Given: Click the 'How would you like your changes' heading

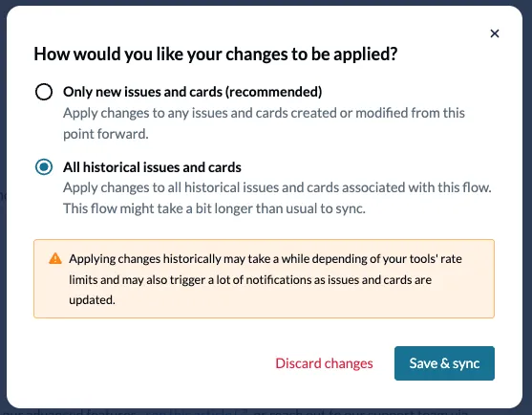Looking at the screenshot, I should point(216,54).
